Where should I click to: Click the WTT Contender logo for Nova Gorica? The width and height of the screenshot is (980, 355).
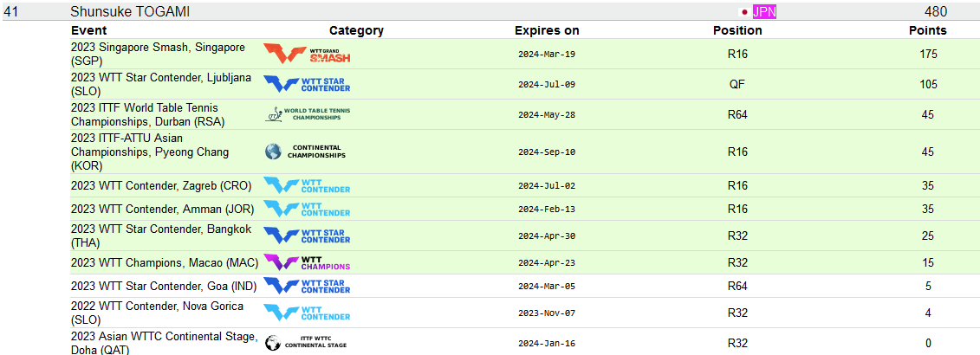coord(306,313)
